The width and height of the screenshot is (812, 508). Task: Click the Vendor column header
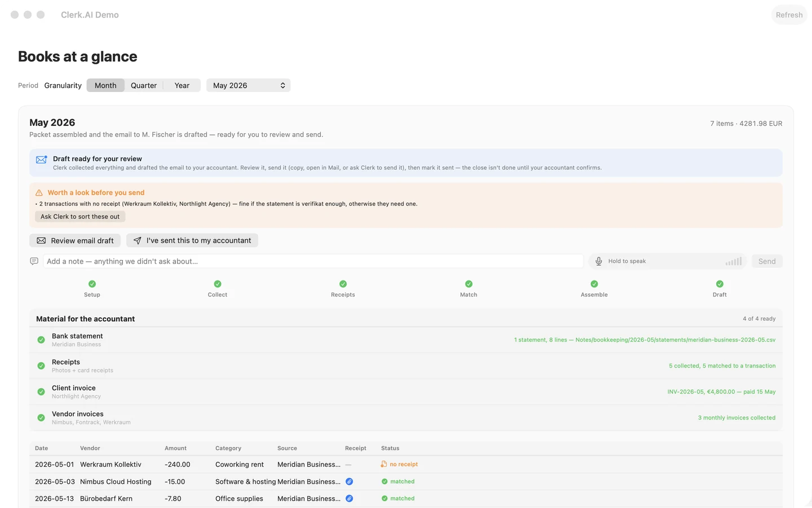pyautogui.click(x=90, y=448)
